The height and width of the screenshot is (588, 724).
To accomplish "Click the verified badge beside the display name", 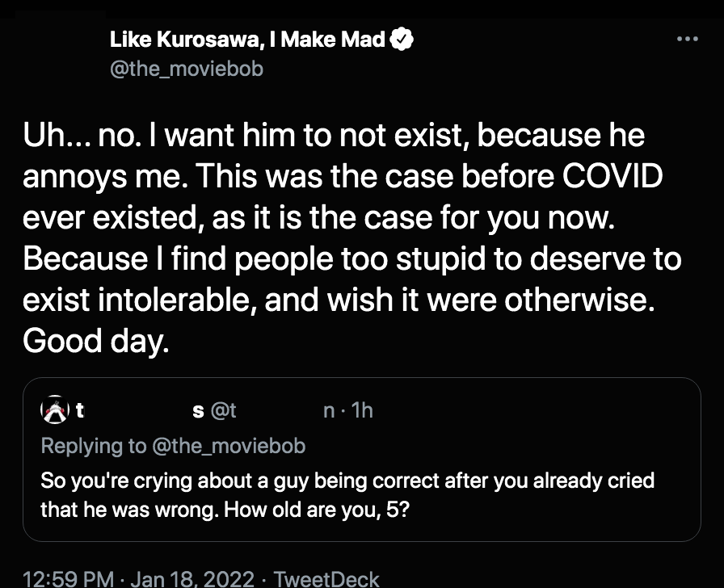I will point(402,40).
